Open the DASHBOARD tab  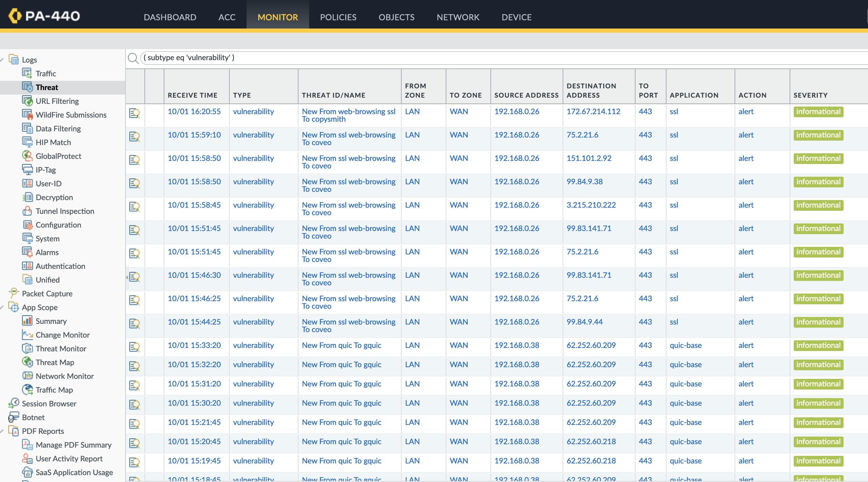[x=170, y=17]
